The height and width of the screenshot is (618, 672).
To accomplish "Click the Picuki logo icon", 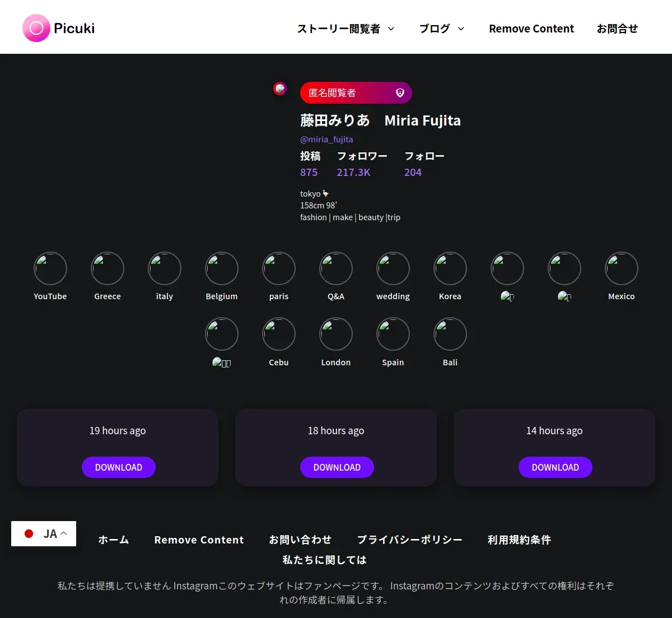I will pyautogui.click(x=36, y=28).
